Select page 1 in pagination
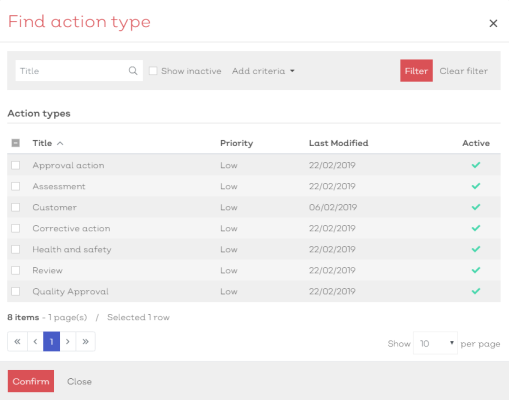The height and width of the screenshot is (400, 509). pos(52,341)
